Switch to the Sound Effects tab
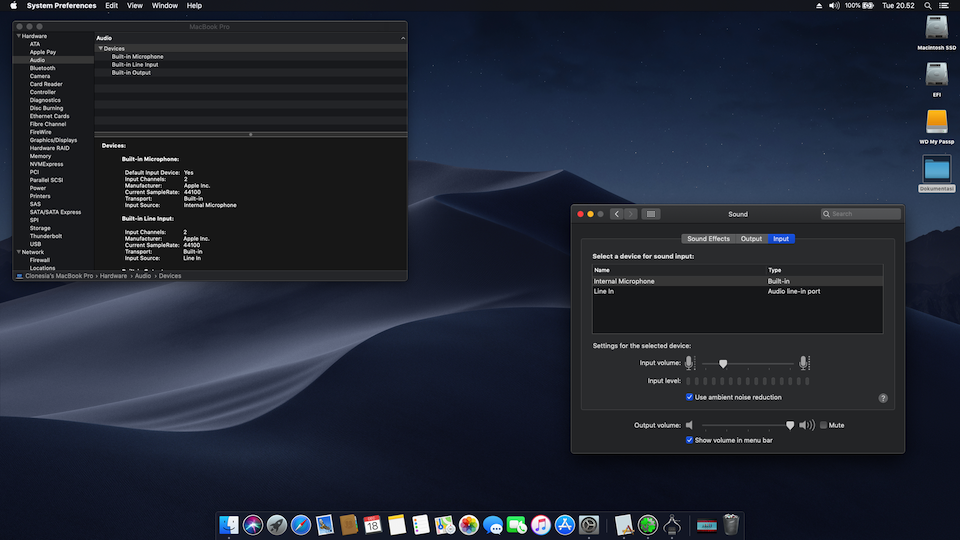This screenshot has width=960, height=540. click(708, 239)
